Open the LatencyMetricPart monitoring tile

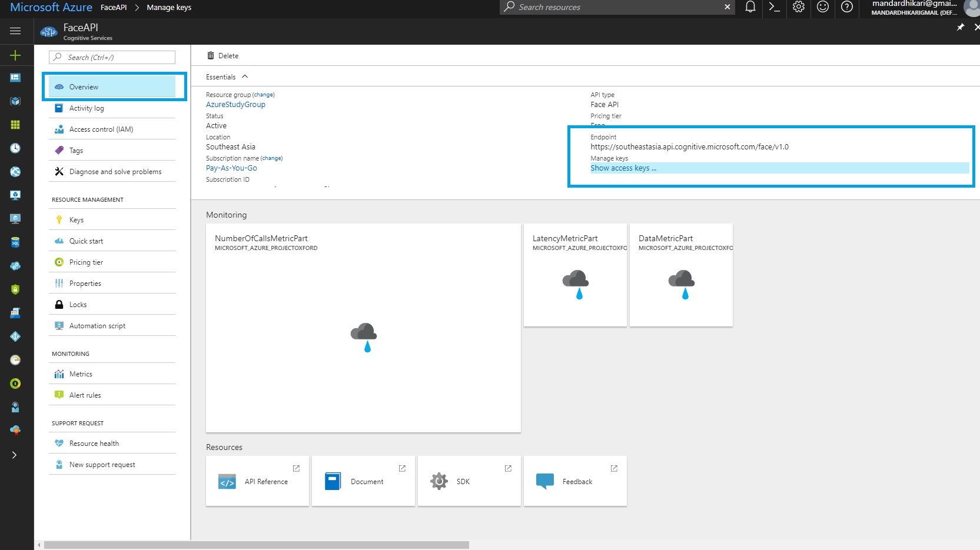point(575,275)
